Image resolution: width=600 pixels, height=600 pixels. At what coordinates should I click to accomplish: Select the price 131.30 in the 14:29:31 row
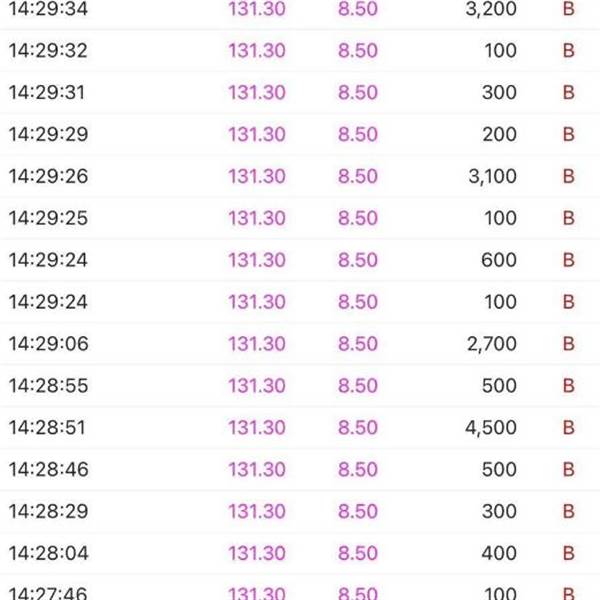click(x=257, y=93)
